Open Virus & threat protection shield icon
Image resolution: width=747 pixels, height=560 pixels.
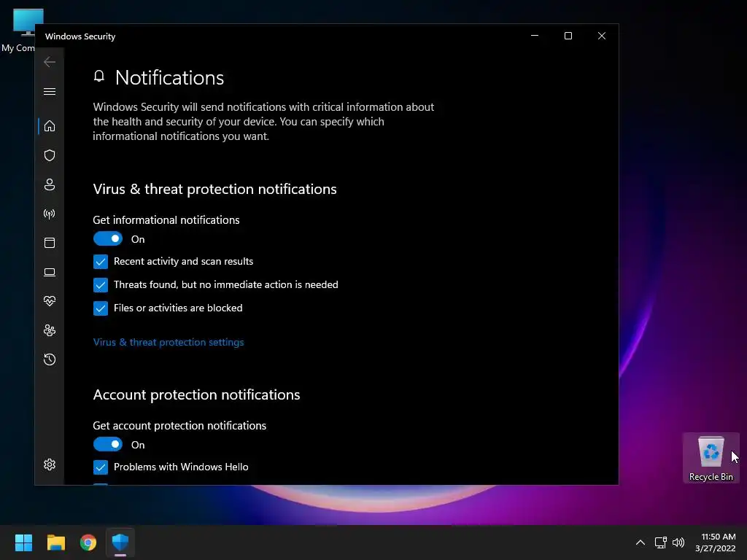50,155
